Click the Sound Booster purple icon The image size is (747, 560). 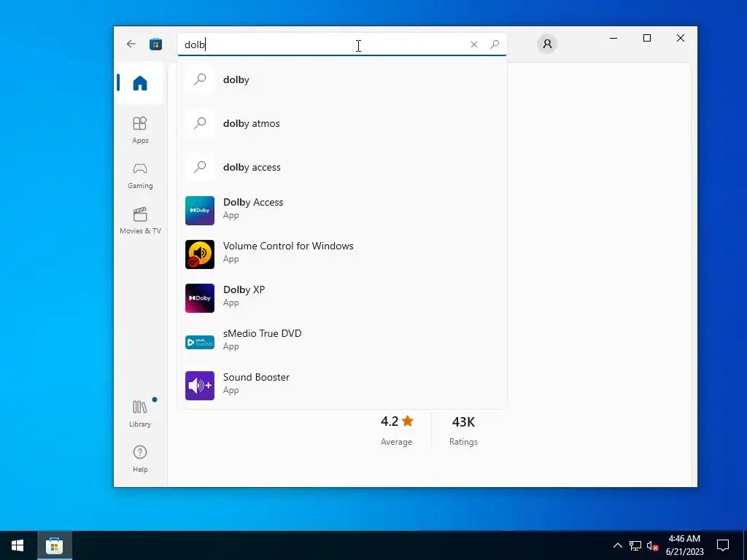tap(200, 386)
